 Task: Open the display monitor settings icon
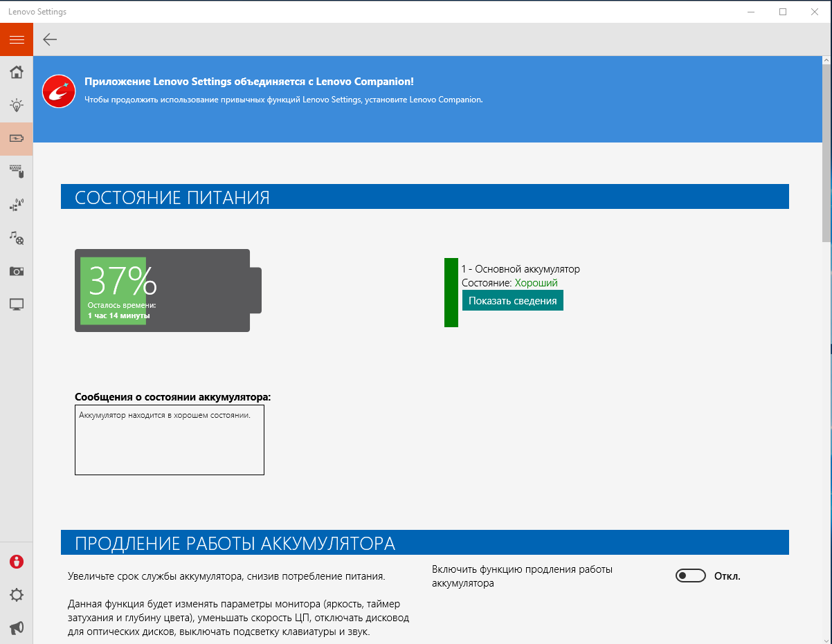pos(17,304)
